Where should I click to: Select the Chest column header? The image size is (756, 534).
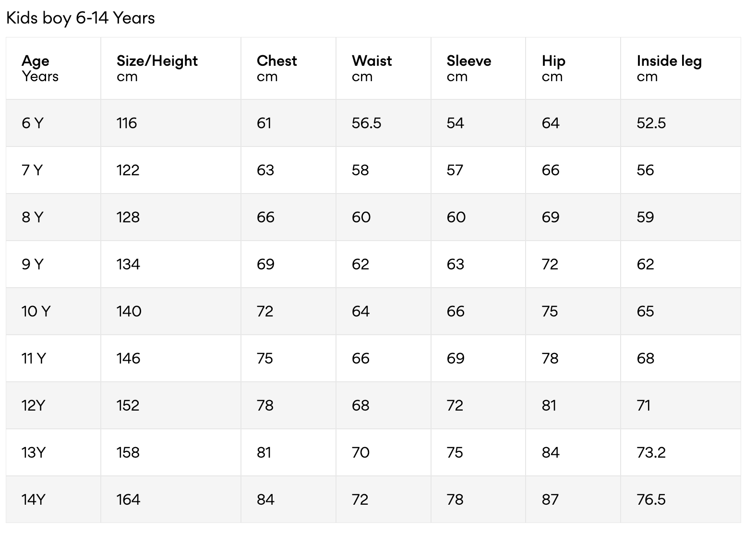click(x=276, y=68)
